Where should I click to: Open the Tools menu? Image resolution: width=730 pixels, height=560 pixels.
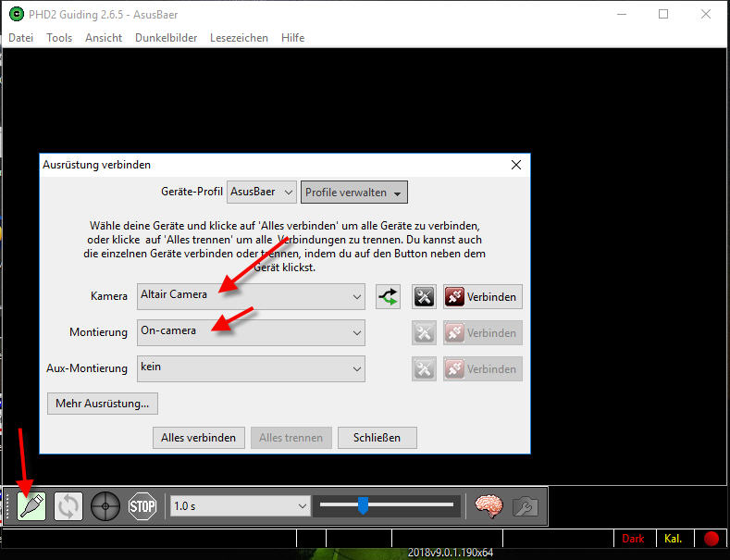59,38
